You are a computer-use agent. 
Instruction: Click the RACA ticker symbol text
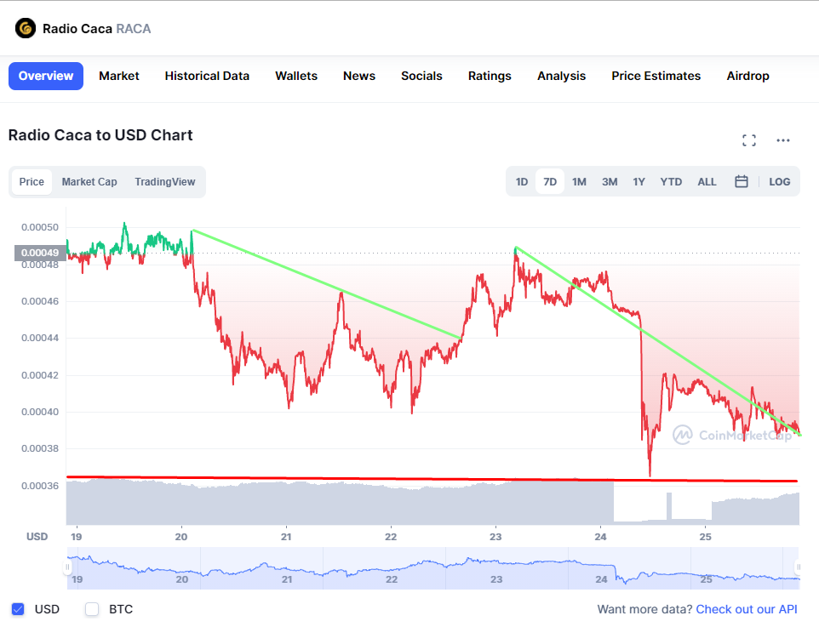[x=133, y=29]
